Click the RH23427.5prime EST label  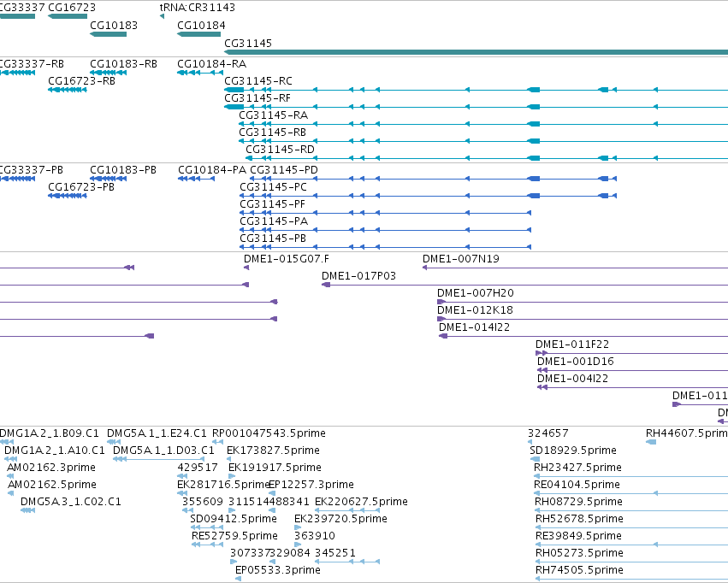pyautogui.click(x=578, y=468)
